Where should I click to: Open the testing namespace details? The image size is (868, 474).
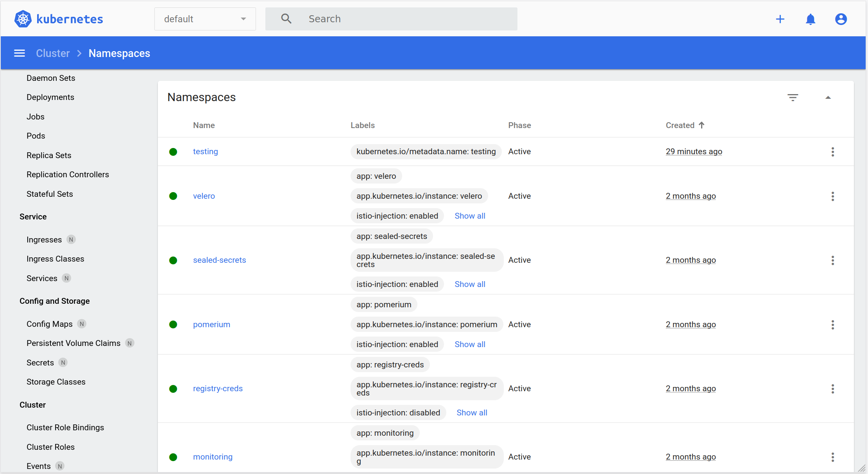pyautogui.click(x=206, y=152)
